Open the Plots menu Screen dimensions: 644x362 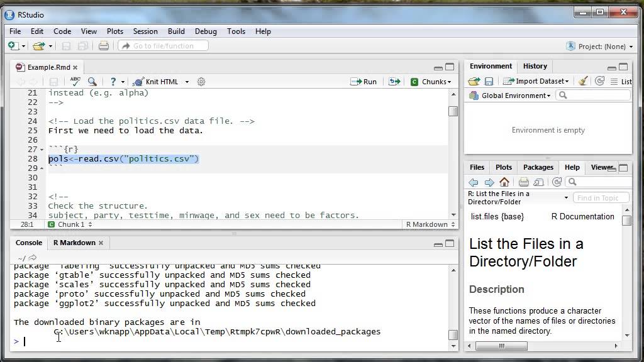[x=115, y=31]
